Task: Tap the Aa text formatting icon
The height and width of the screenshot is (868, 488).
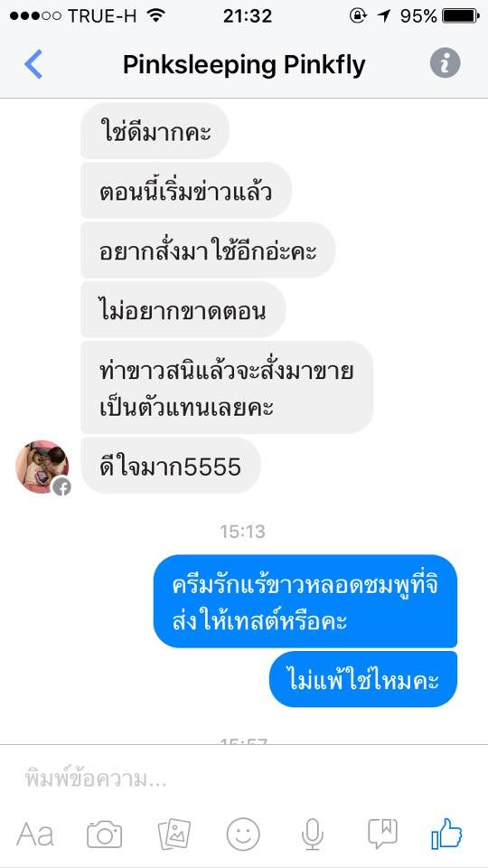Action: pyautogui.click(x=35, y=834)
